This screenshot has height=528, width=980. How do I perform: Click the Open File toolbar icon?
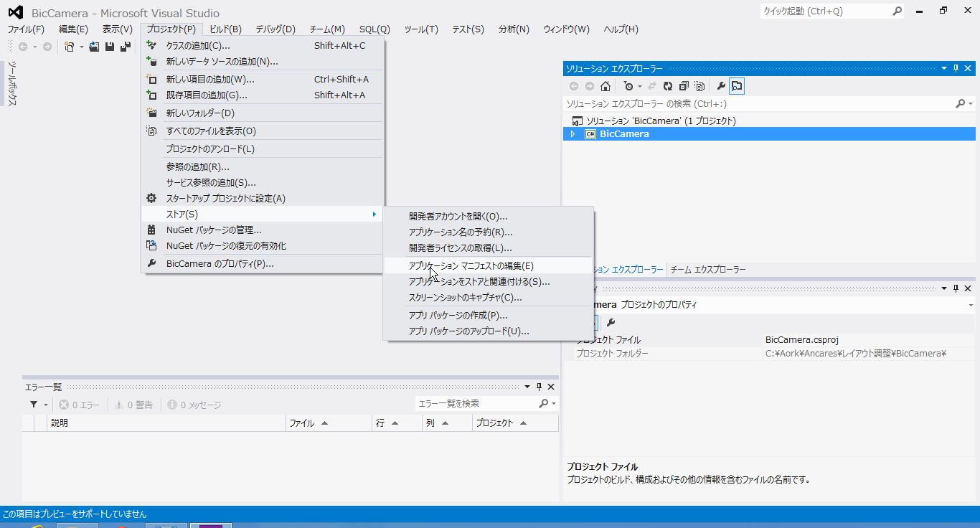pyautogui.click(x=94, y=47)
